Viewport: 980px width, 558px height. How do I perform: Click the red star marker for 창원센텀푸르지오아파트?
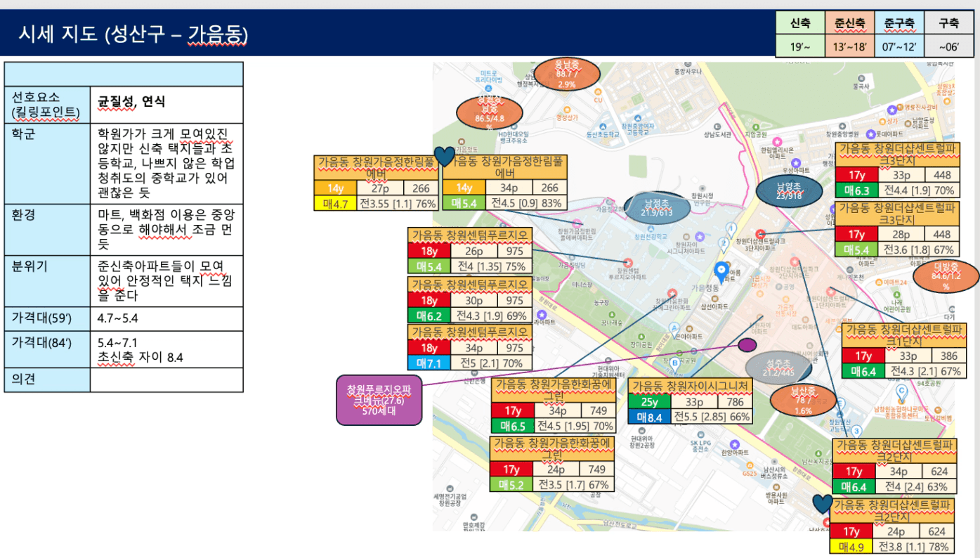(x=629, y=262)
